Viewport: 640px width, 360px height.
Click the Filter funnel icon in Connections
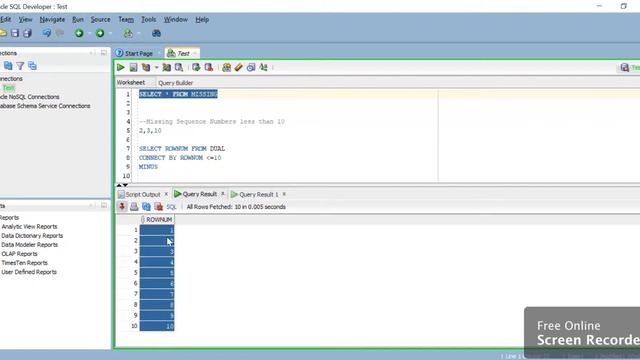coord(20,65)
